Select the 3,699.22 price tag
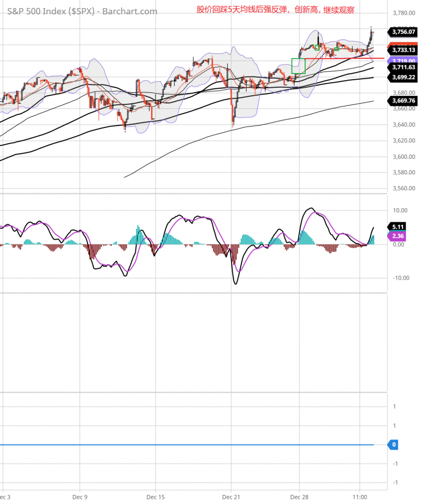This screenshot has width=421, height=504. point(403,77)
